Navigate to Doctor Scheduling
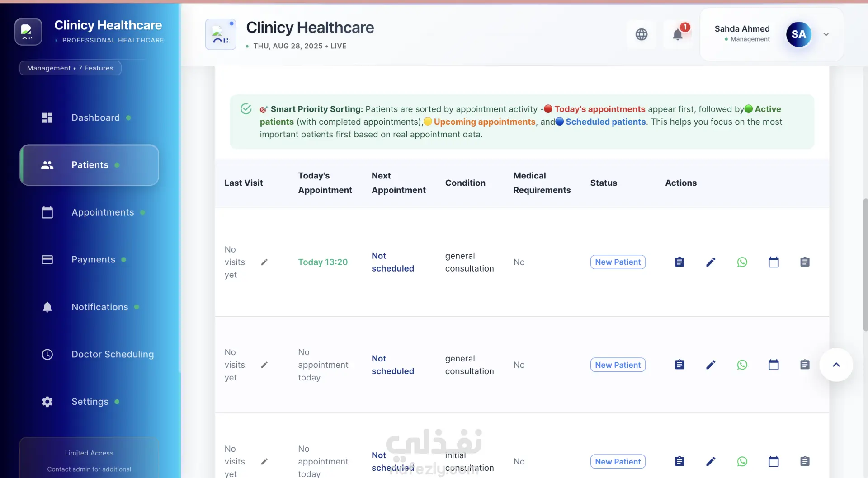Image resolution: width=868 pixels, height=478 pixels. tap(89, 355)
